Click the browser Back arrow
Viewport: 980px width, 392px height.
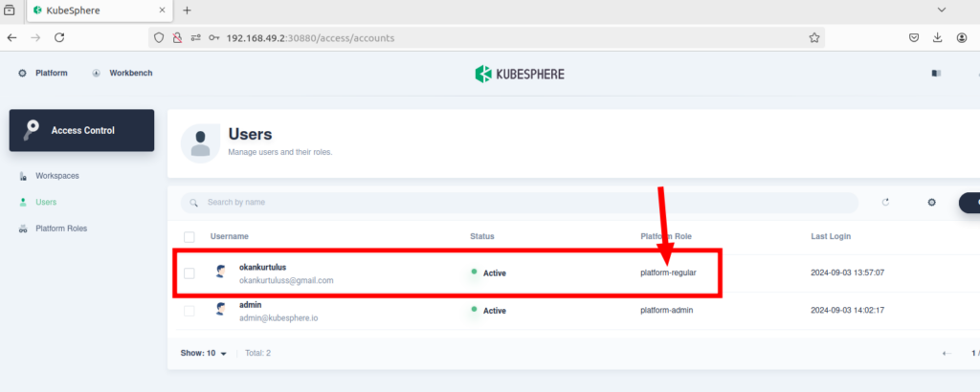point(11,38)
